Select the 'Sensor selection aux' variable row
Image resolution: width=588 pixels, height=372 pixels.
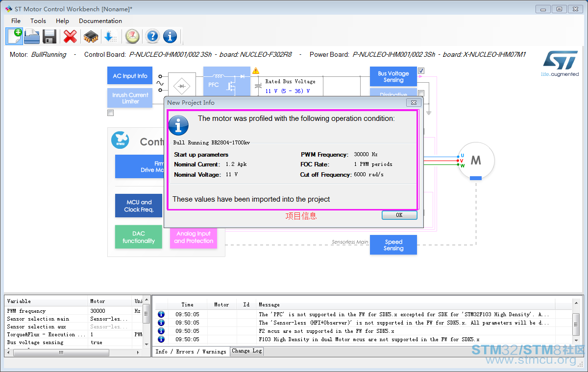click(x=73, y=326)
